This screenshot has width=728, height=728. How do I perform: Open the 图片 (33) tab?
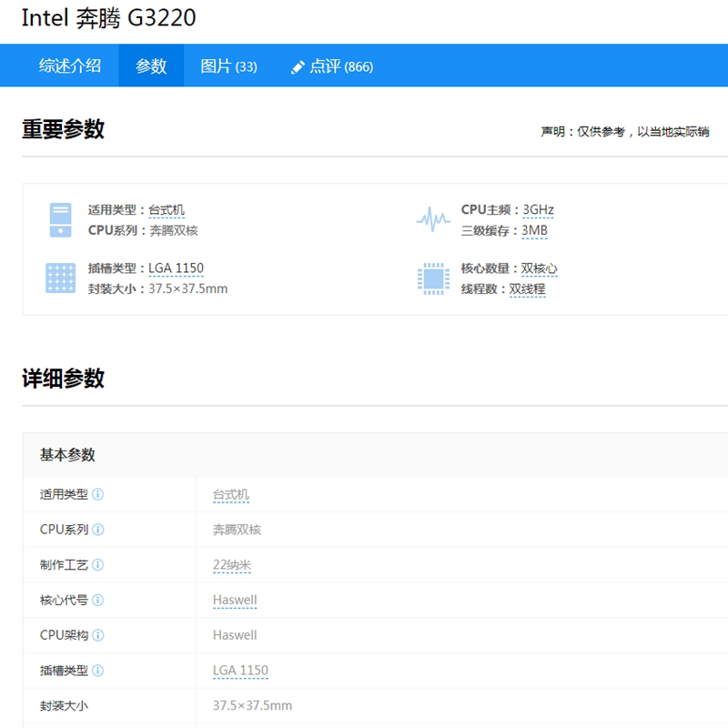point(229,66)
